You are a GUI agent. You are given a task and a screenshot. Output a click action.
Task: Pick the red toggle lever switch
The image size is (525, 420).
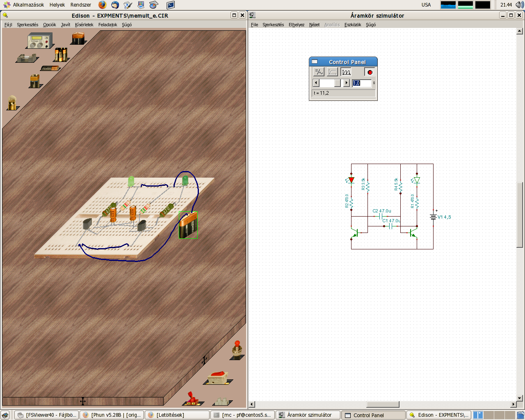pyautogui.click(x=192, y=398)
